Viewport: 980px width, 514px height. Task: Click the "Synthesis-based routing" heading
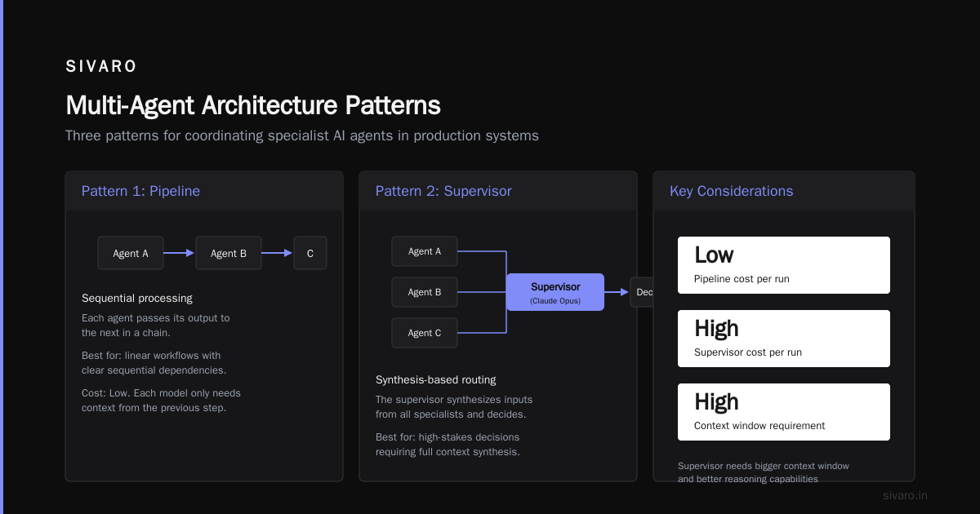click(x=436, y=379)
